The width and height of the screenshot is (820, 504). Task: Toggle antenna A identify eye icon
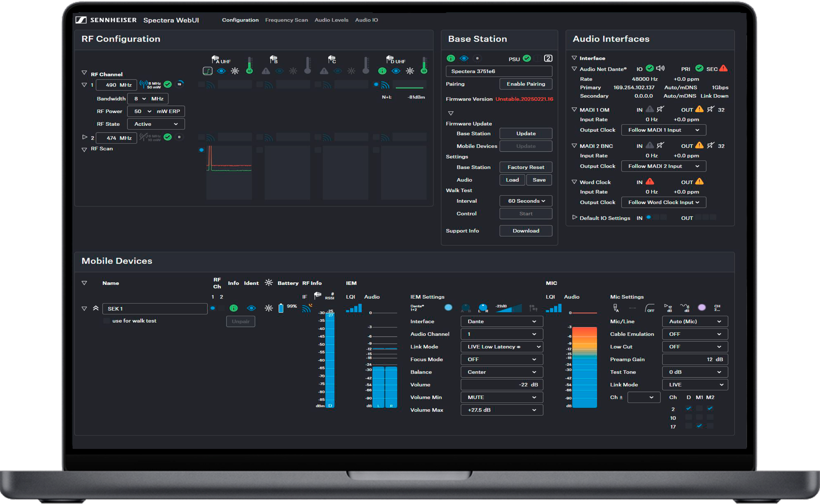click(x=221, y=71)
